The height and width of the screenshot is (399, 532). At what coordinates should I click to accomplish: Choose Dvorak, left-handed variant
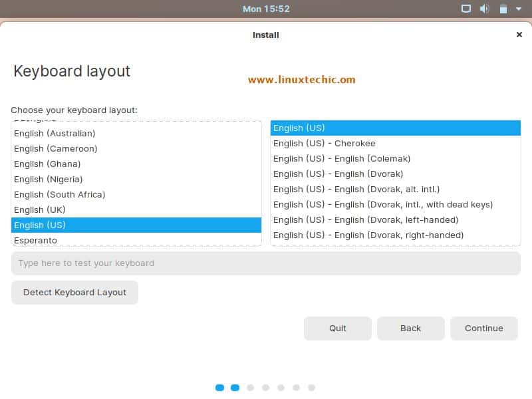pos(395,219)
